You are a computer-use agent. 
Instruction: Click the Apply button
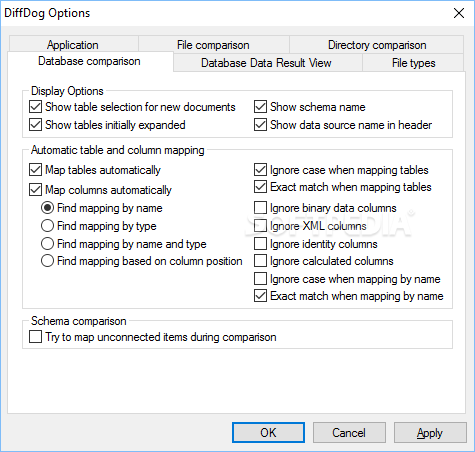[430, 433]
